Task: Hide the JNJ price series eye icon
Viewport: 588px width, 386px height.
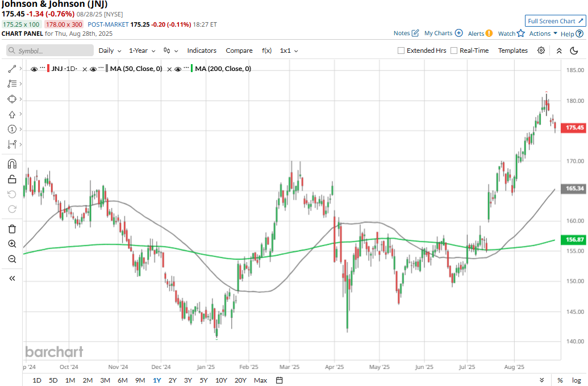Action: pos(34,69)
